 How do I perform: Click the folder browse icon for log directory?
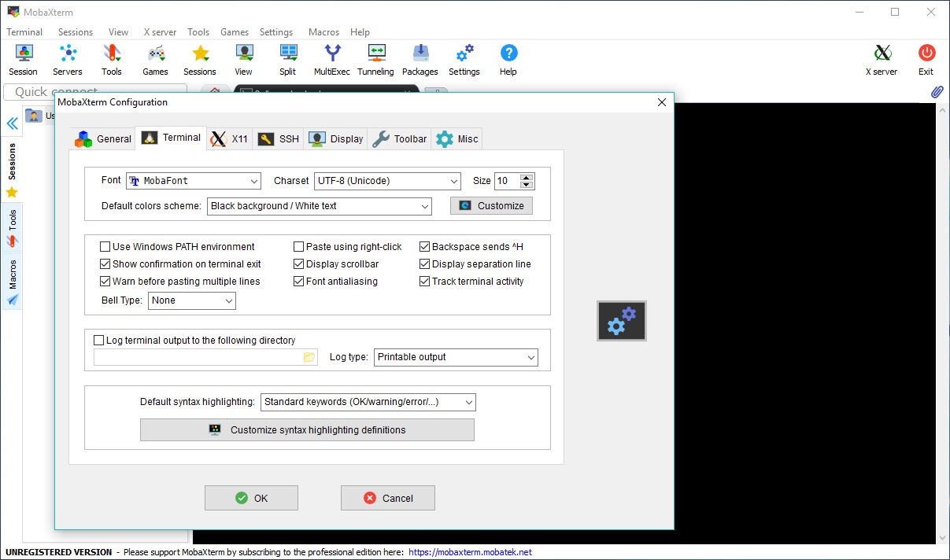[x=309, y=357]
